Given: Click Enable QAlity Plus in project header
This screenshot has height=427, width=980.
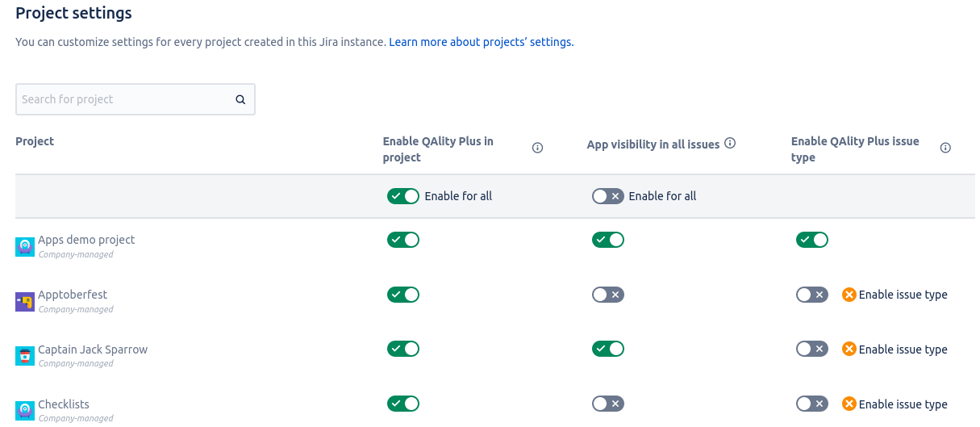Looking at the screenshot, I should [x=438, y=149].
